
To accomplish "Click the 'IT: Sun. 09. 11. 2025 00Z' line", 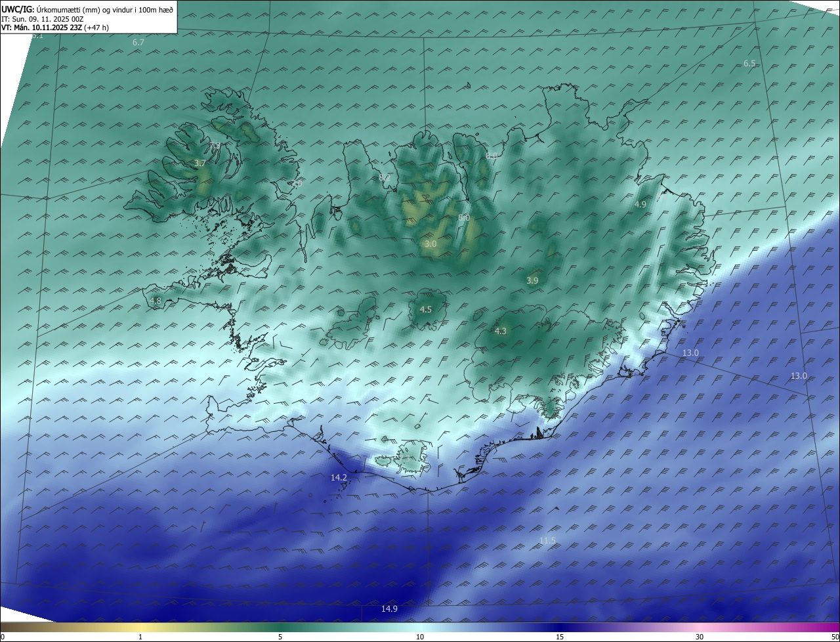I will point(43,19).
